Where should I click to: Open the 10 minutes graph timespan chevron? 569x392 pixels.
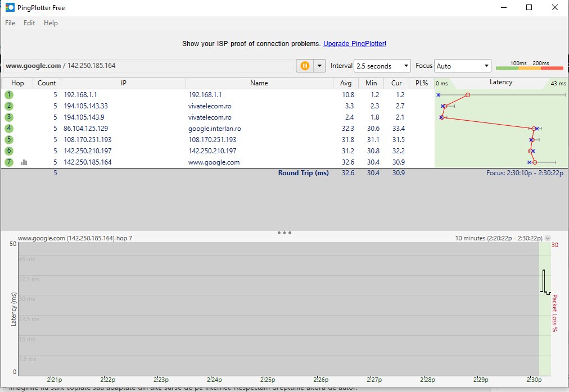point(548,238)
